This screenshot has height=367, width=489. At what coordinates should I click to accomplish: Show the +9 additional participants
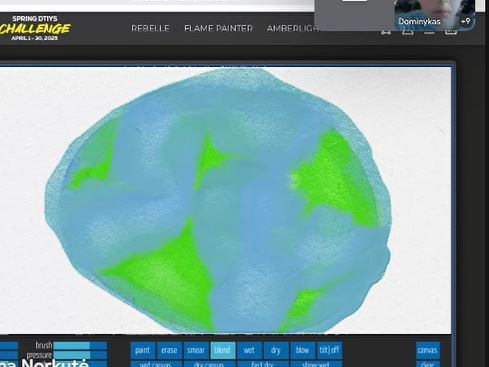466,21
